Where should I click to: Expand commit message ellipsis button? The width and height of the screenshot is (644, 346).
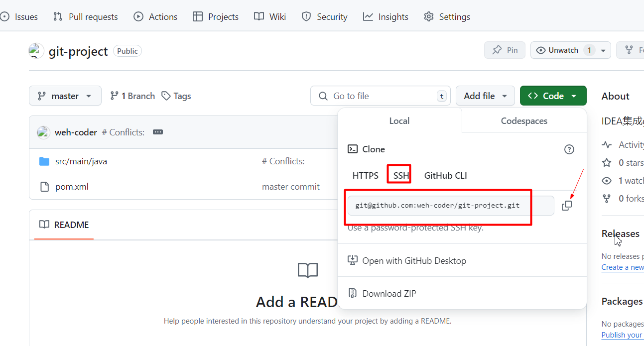(x=158, y=132)
